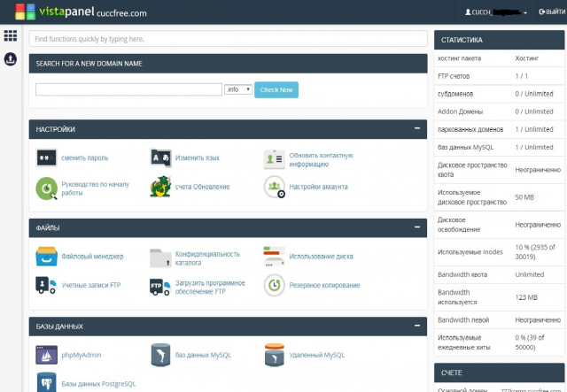Click the backup clock icon
The height and width of the screenshot is (392, 567).
(275, 285)
